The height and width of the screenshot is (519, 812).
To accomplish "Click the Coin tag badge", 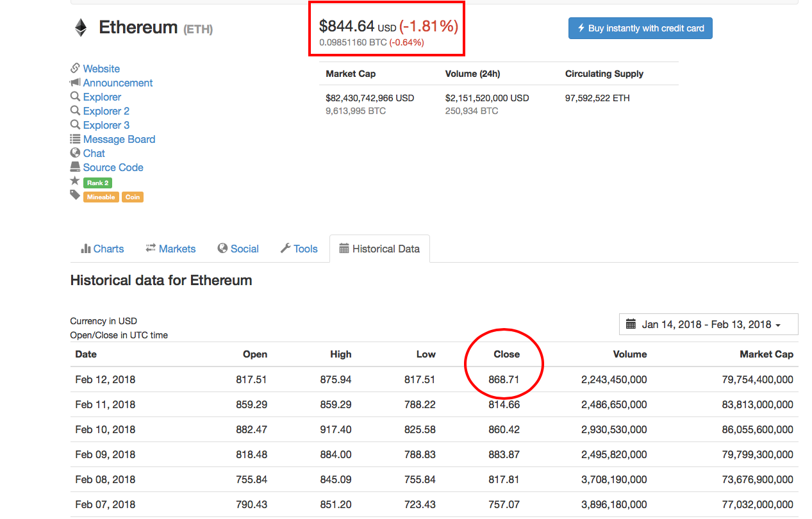I will point(133,197).
